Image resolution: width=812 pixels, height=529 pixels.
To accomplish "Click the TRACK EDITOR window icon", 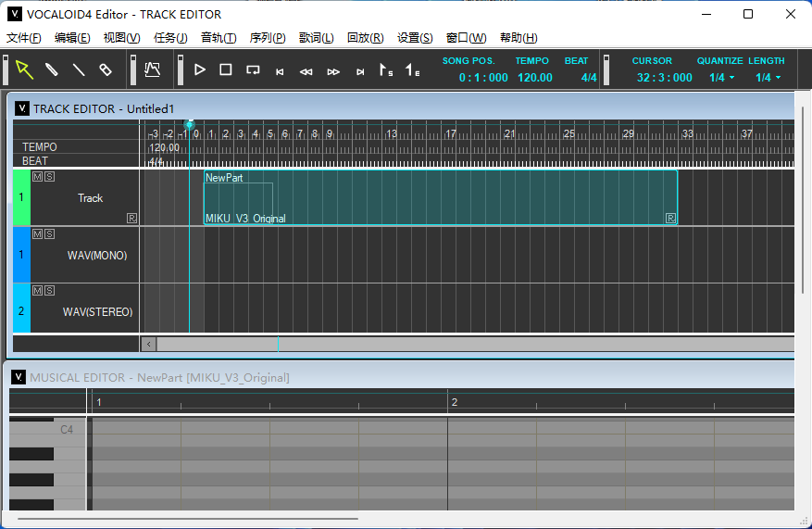I will point(21,108).
